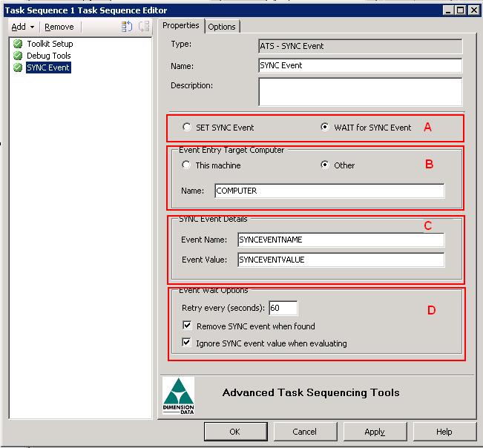Click the green check icon beside Debug Tools
This screenshot has width=483, height=448.
pyautogui.click(x=18, y=56)
